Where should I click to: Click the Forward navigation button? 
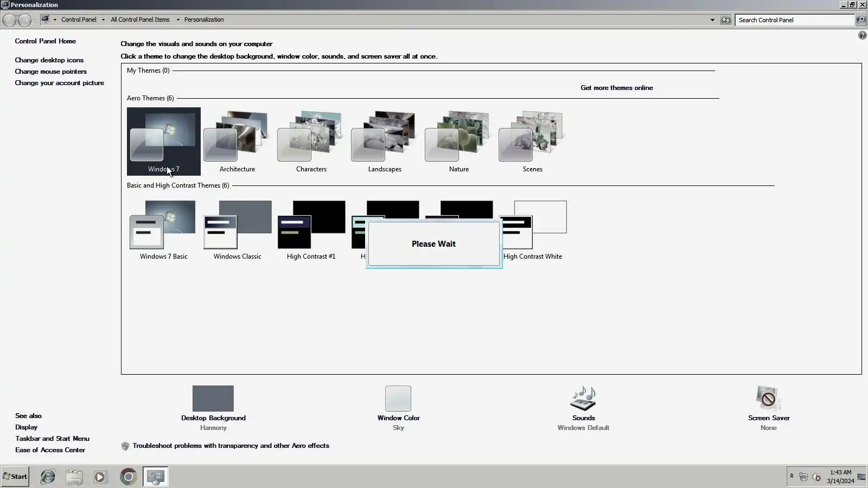[24, 20]
